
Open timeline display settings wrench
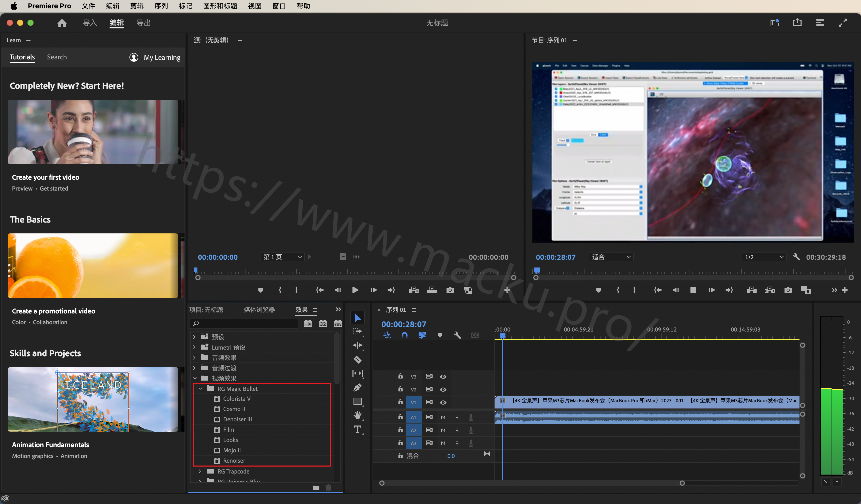(x=457, y=335)
